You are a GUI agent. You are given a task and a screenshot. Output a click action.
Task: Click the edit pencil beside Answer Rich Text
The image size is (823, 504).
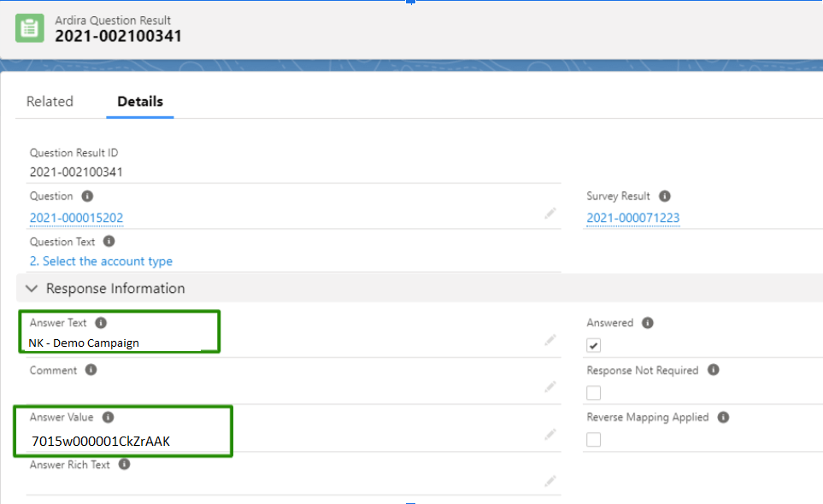click(550, 482)
